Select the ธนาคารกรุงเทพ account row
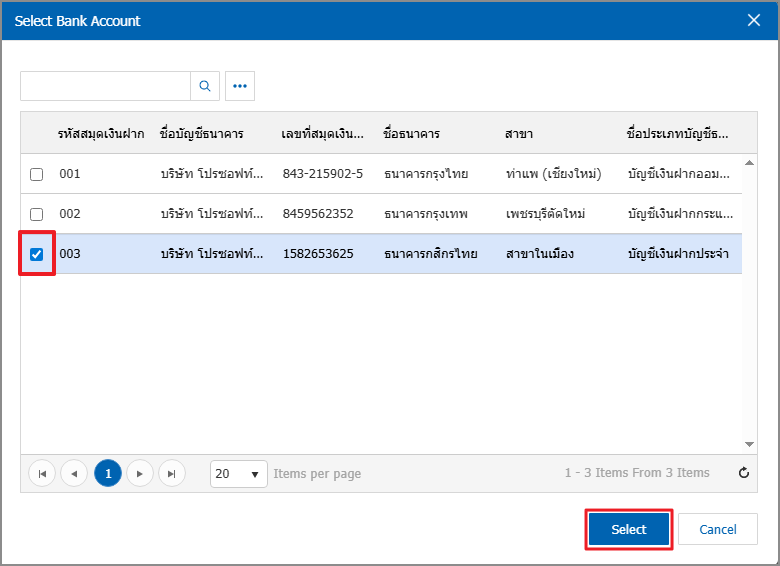The width and height of the screenshot is (780, 566). coord(425,214)
